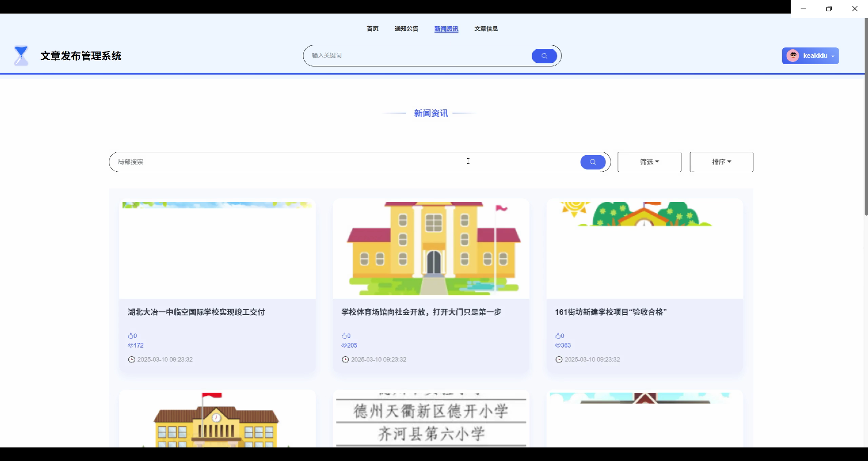Click the thumbnail of 湖北大冶一中 article
This screenshot has height=461, width=868.
tap(217, 248)
